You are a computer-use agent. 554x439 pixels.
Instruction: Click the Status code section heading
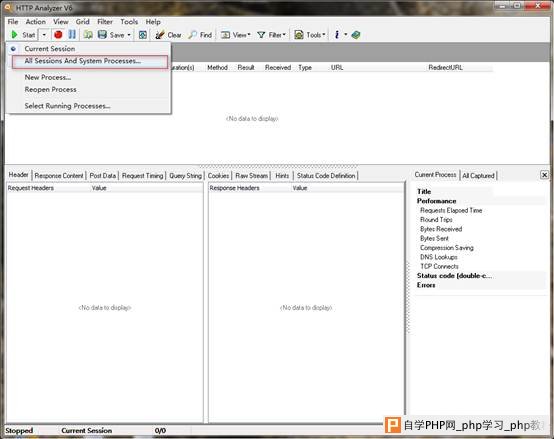[x=454, y=276]
